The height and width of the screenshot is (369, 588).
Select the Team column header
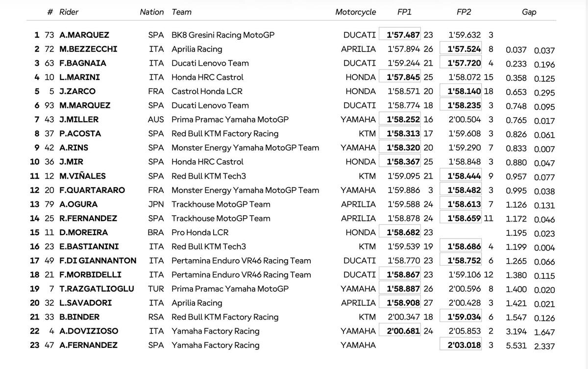[x=181, y=12]
